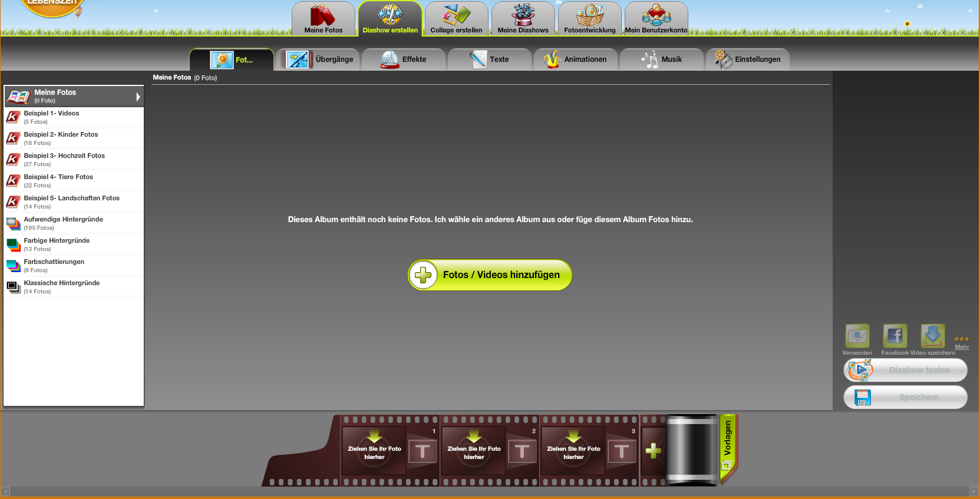Click the Video speichern download icon
The image size is (980, 499).
933,336
